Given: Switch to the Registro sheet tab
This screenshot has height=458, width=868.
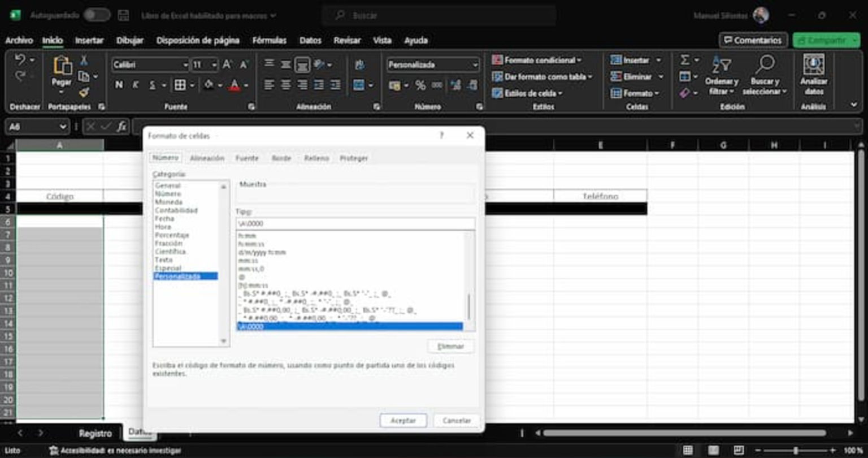Looking at the screenshot, I should click(95, 434).
